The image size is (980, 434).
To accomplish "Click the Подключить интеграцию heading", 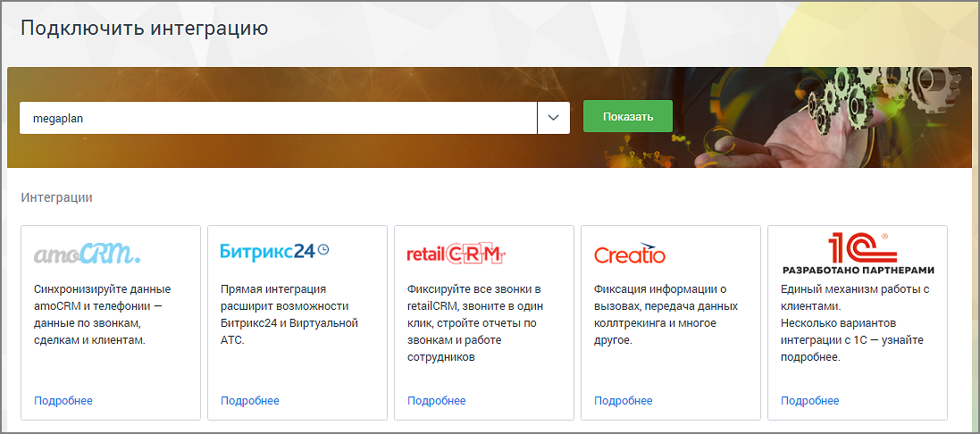I will (145, 28).
